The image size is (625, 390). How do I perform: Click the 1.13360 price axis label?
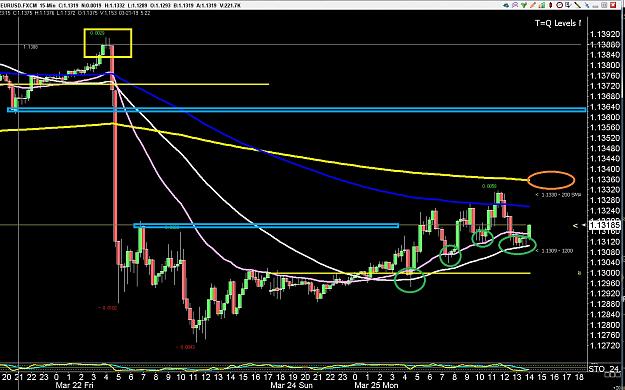604,179
